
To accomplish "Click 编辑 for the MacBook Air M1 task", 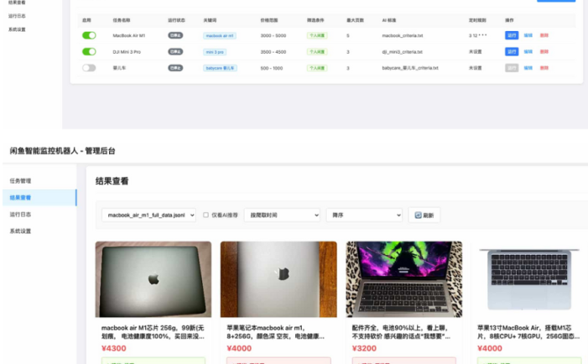I will [x=528, y=35].
